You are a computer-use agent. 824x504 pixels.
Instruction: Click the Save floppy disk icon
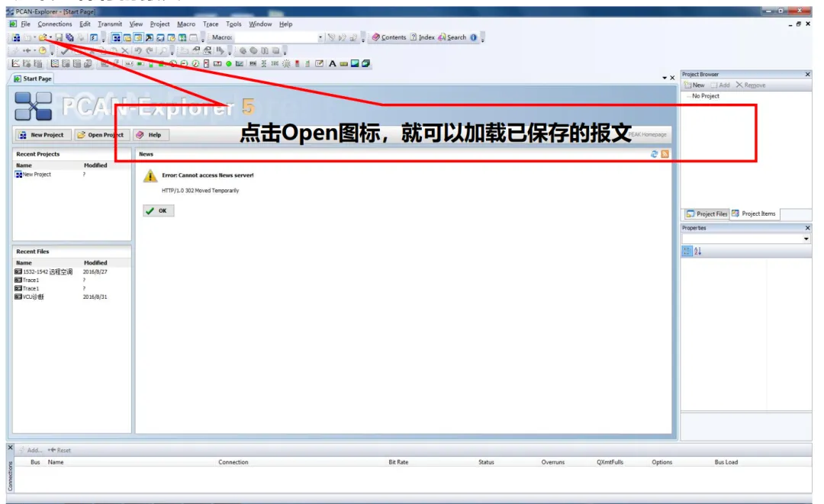tap(59, 37)
